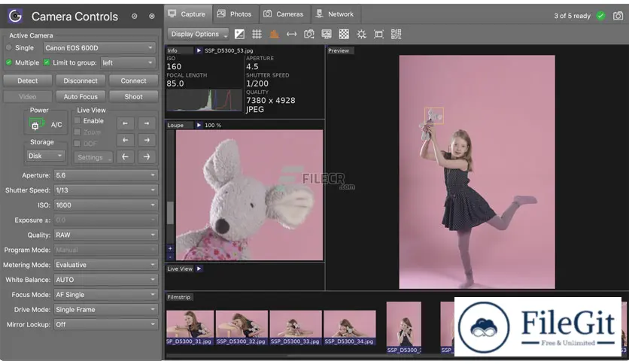Open the group dropdown showing left
The width and height of the screenshot is (629, 364).
(128, 62)
